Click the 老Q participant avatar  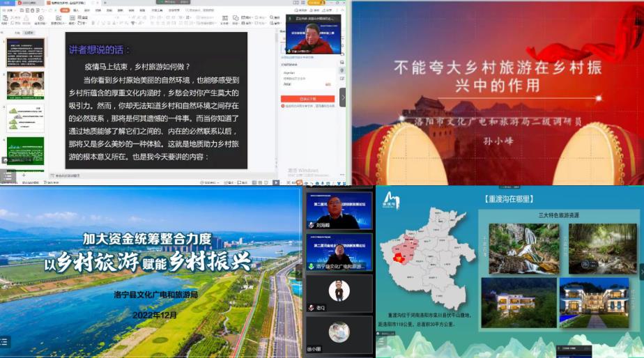(339, 291)
